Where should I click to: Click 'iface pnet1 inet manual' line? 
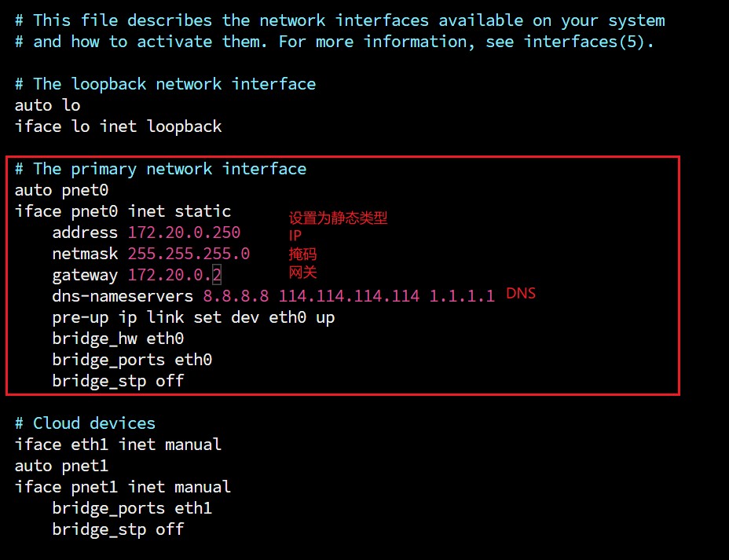coord(123,487)
